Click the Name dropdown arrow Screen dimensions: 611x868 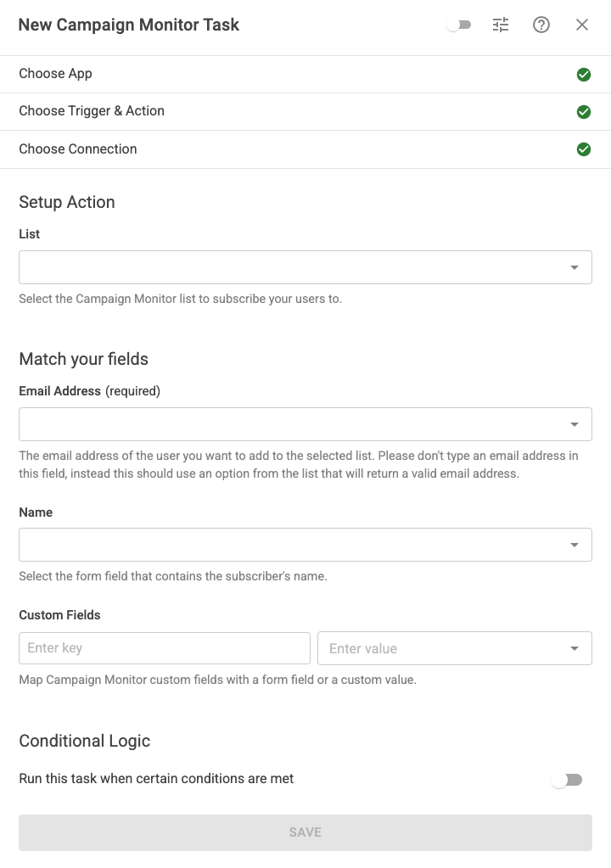tap(575, 546)
